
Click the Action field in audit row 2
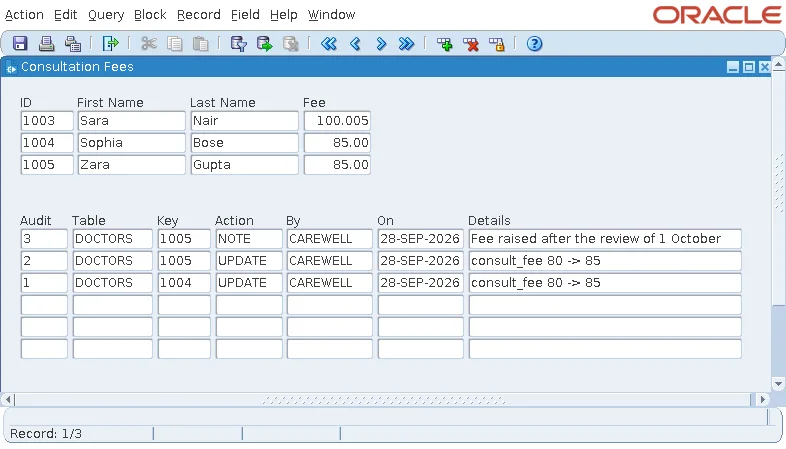pyautogui.click(x=249, y=261)
